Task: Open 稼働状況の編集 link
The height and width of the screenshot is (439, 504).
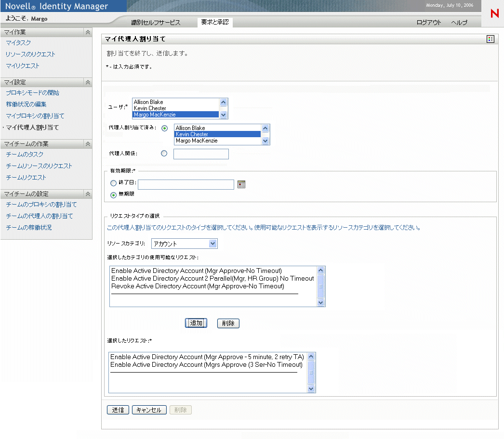Action: tap(26, 104)
